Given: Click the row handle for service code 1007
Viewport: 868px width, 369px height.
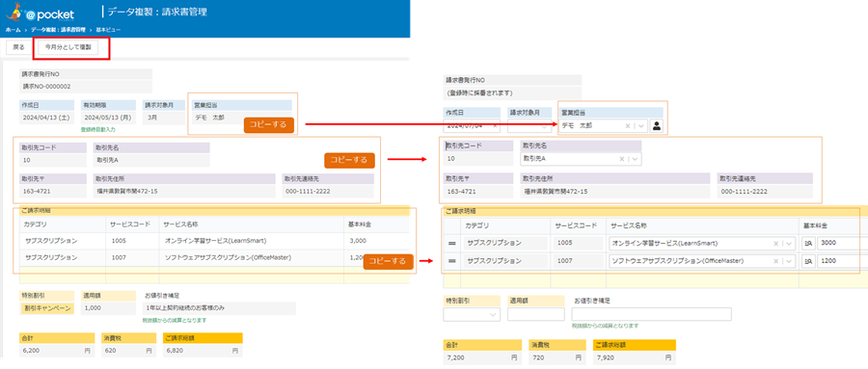Looking at the screenshot, I should [451, 260].
